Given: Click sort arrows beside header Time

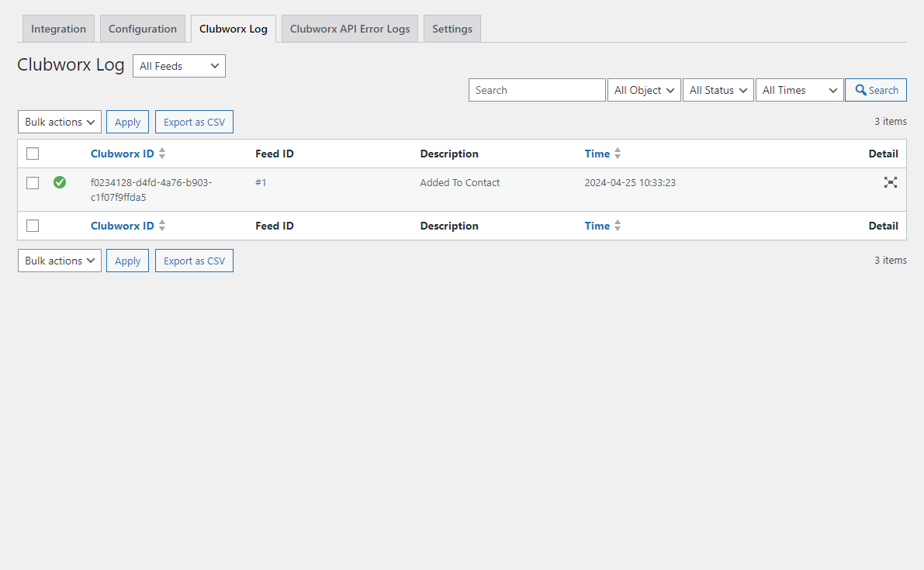Looking at the screenshot, I should [618, 154].
